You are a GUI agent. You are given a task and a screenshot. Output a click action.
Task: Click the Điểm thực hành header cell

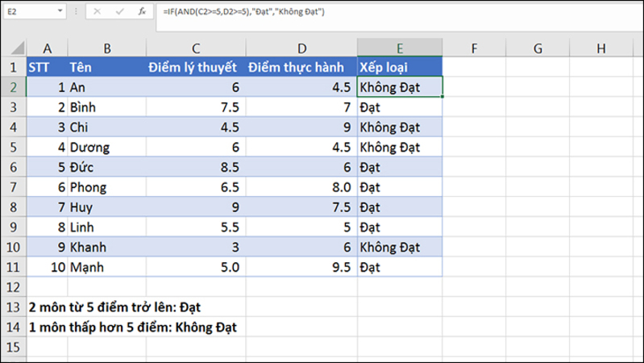[x=301, y=67]
